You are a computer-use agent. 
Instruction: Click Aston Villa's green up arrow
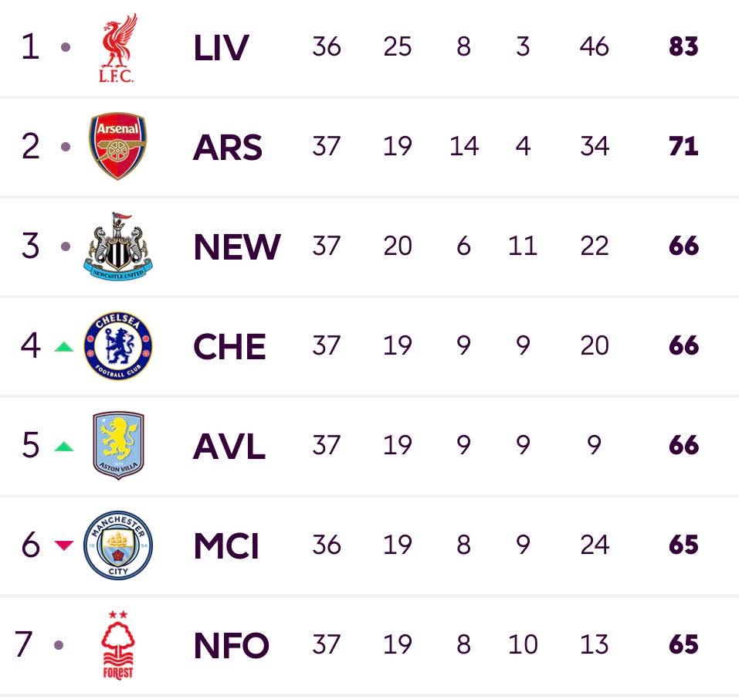click(63, 447)
